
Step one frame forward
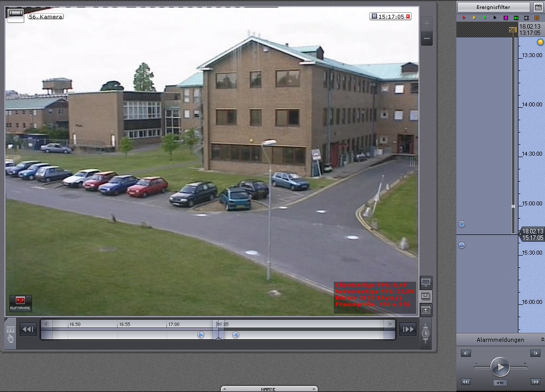[x=535, y=353]
